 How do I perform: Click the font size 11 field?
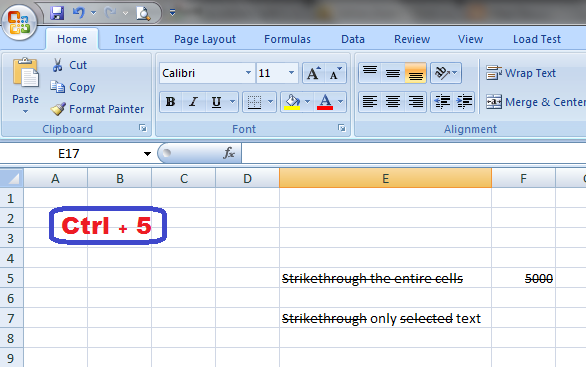(271, 73)
